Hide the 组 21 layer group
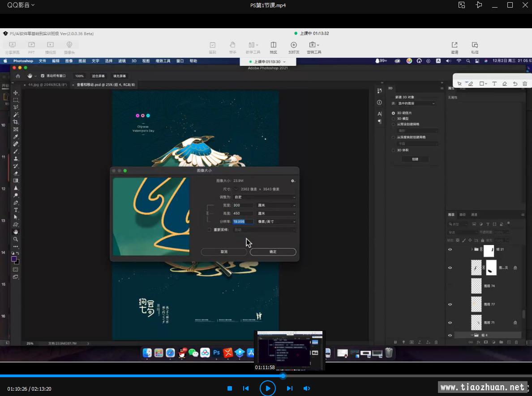 point(450,250)
